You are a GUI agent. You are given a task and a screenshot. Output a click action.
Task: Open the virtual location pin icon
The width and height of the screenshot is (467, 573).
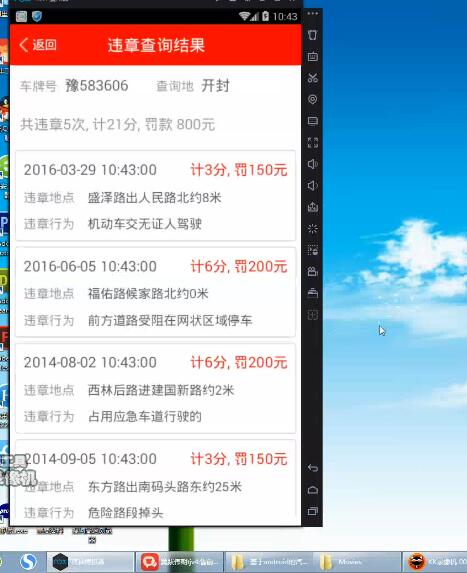point(312,99)
